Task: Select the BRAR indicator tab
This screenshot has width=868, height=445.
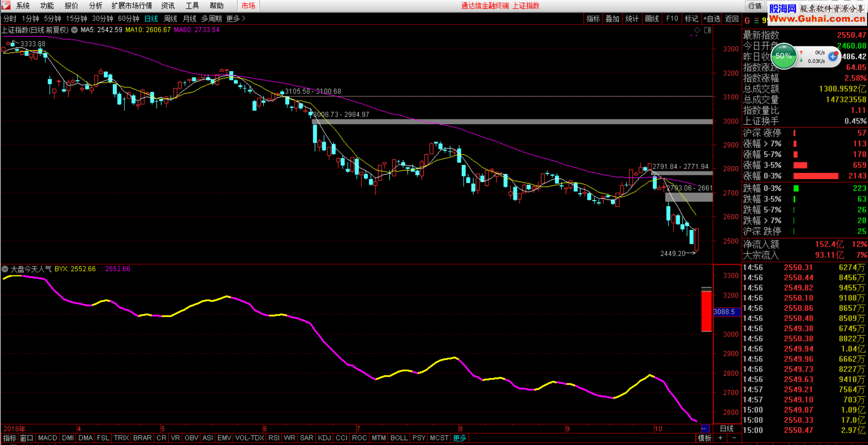Action: pyautogui.click(x=142, y=438)
